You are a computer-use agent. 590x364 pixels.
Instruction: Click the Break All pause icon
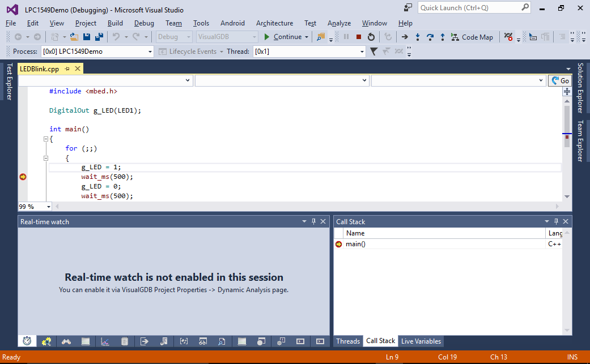click(346, 37)
